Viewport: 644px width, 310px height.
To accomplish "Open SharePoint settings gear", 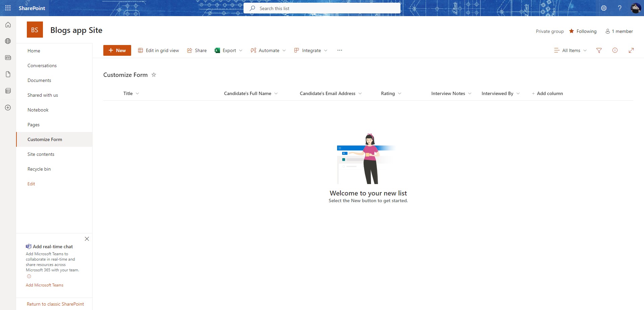I will 604,8.
